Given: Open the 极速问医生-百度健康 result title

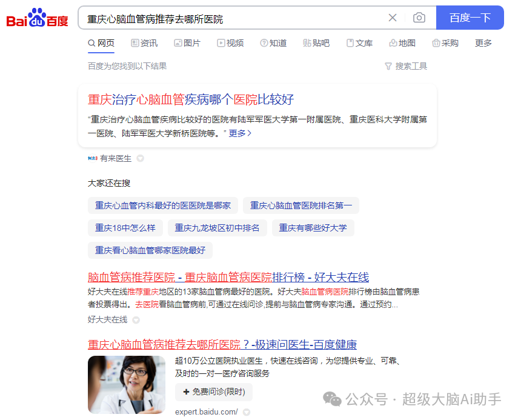Looking at the screenshot, I should tap(222, 345).
